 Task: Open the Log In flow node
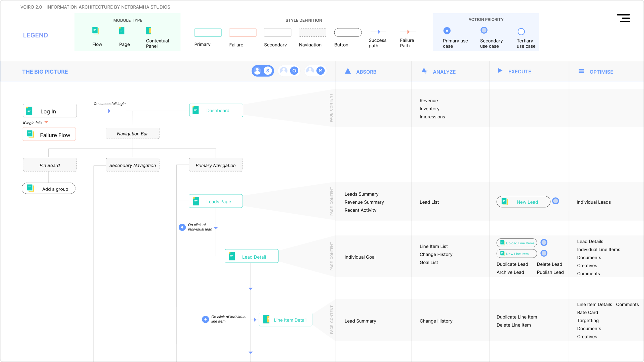click(x=50, y=111)
